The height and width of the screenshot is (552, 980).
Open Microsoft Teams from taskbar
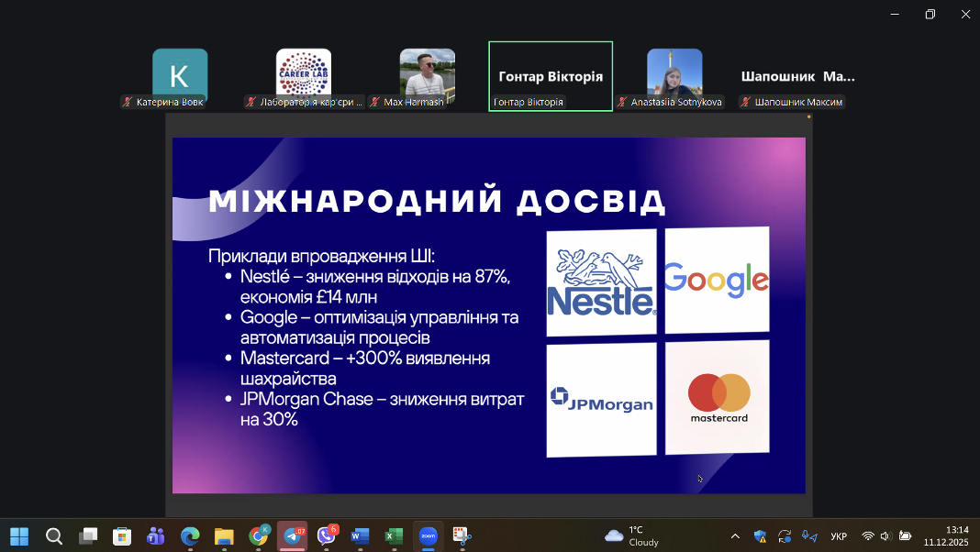click(x=156, y=536)
